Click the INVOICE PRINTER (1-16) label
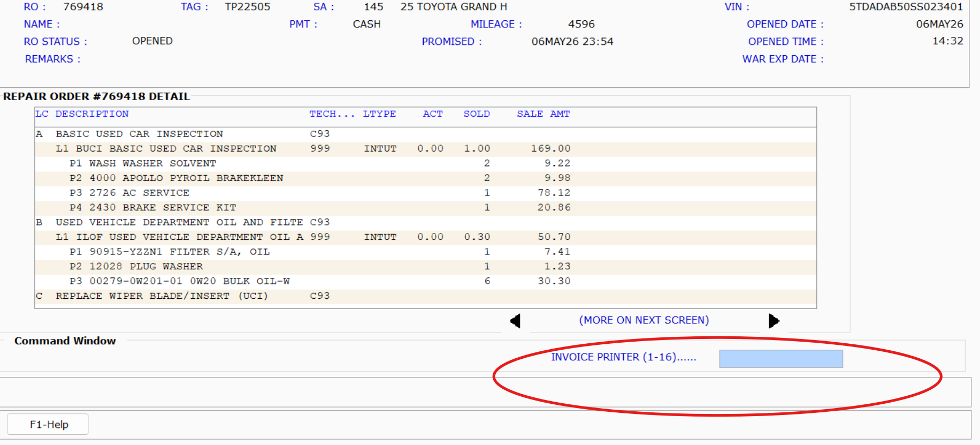The image size is (980, 445). (624, 357)
